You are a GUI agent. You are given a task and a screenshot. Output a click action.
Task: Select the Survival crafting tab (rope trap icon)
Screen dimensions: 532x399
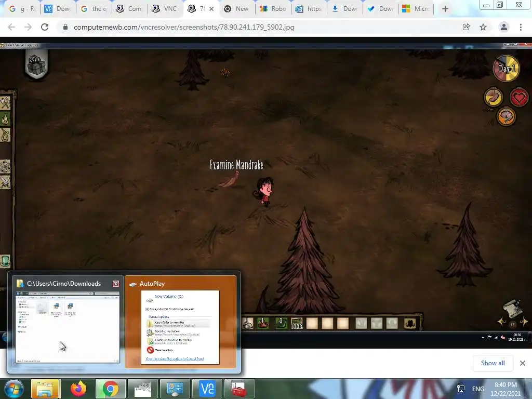point(5,136)
